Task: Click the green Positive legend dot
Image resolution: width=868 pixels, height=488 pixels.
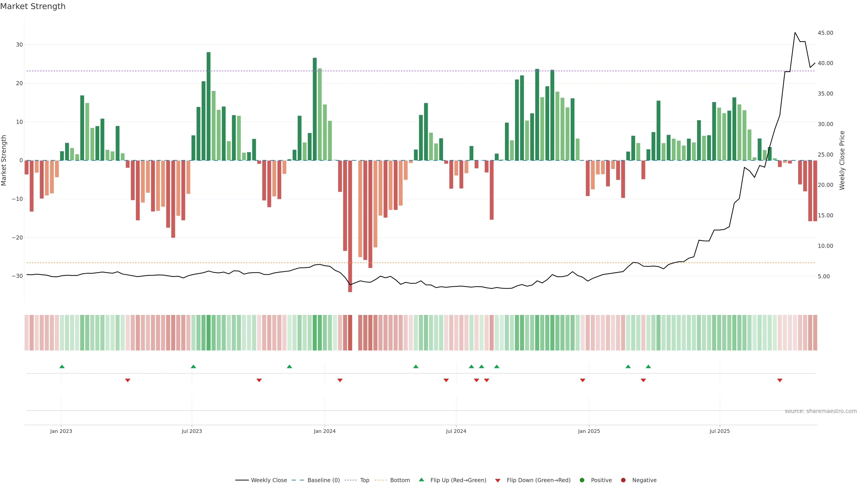Action: [582, 480]
